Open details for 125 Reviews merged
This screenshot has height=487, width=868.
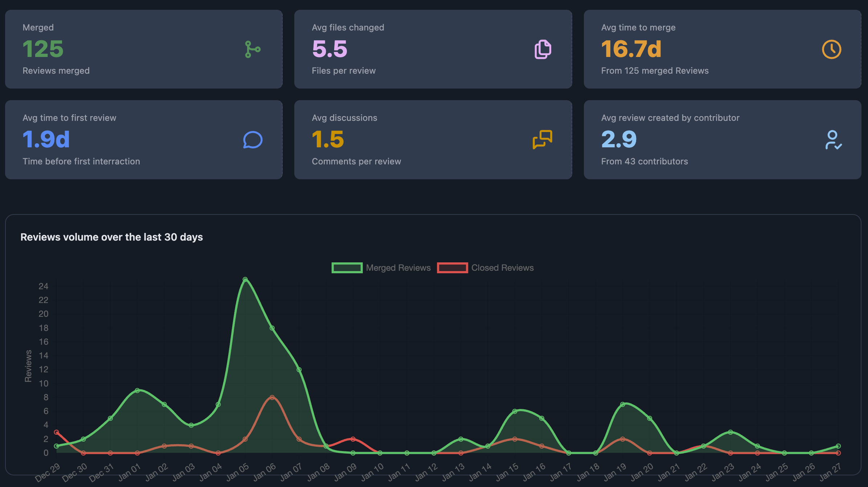56,70
